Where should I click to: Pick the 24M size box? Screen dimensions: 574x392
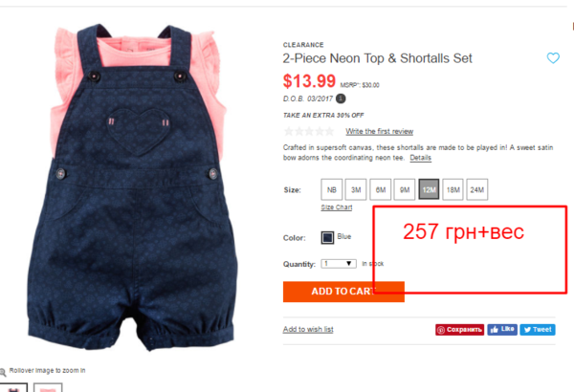pos(477,189)
